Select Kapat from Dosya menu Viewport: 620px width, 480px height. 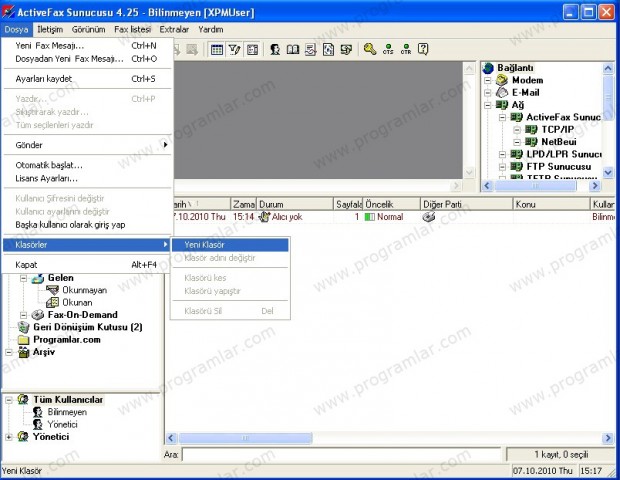pos(87,265)
